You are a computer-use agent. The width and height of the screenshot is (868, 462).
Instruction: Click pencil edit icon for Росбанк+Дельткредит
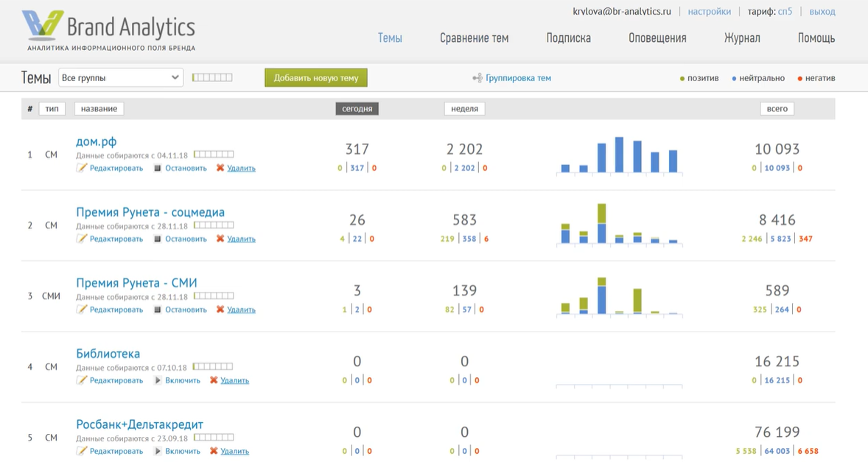pos(81,451)
